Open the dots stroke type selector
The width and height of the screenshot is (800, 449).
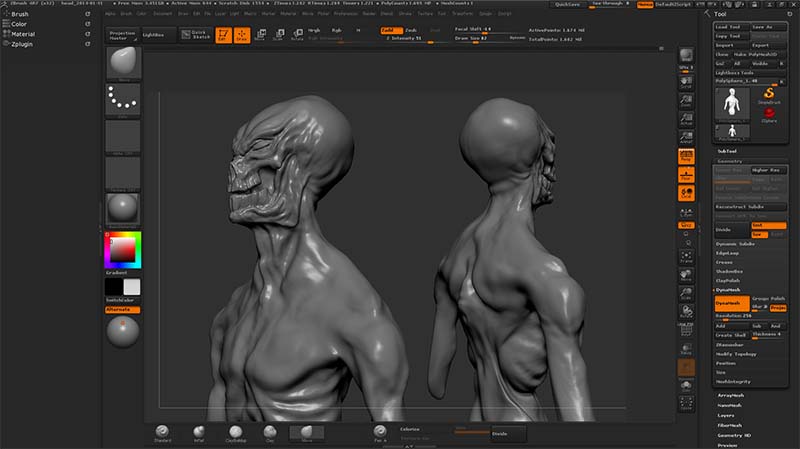pyautogui.click(x=123, y=100)
